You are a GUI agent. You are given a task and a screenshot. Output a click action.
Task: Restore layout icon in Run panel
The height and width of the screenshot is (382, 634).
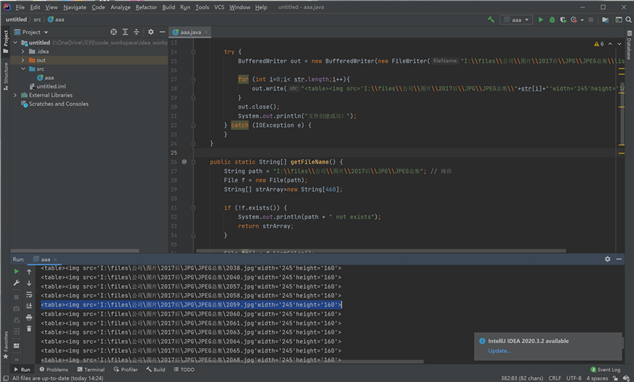(16, 346)
